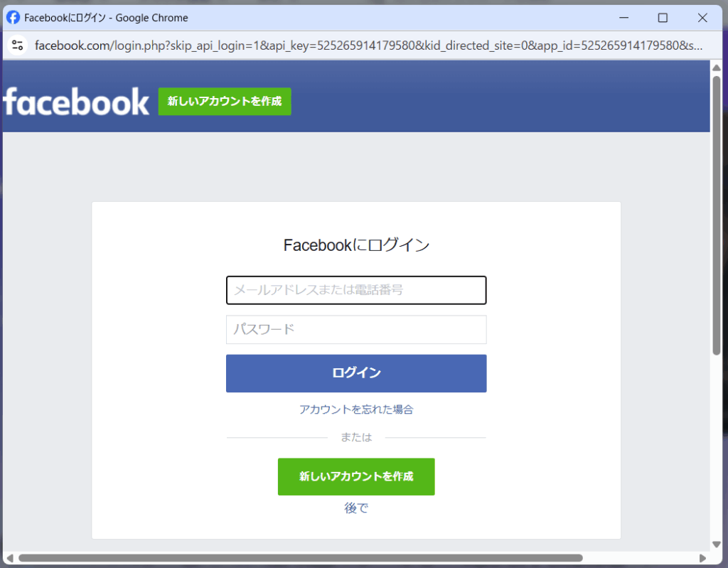The width and height of the screenshot is (728, 568).
Task: Click 新しいアカウントを作成 button below または divider
Action: pyautogui.click(x=356, y=476)
